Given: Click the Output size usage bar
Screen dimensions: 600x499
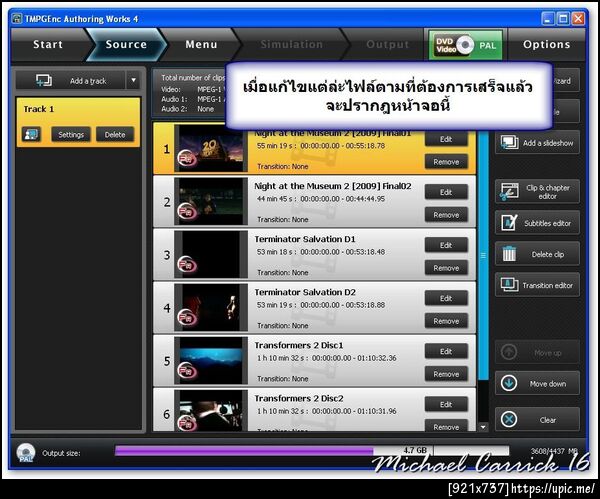Looking at the screenshot, I should [312, 451].
